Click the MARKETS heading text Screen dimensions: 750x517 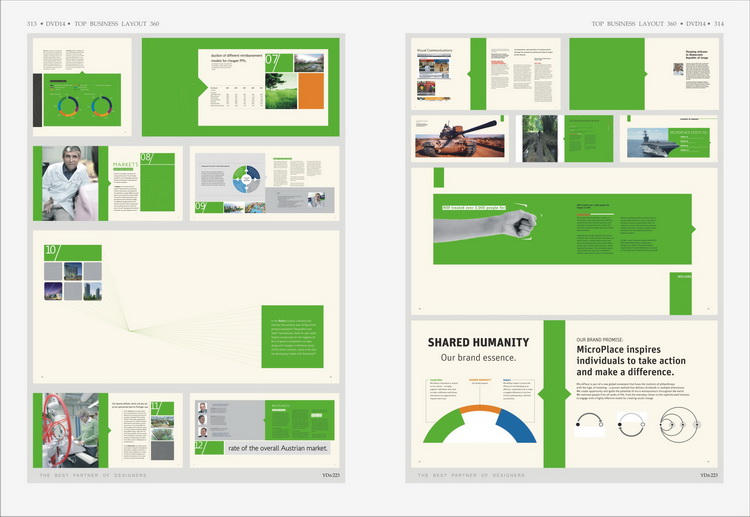pyautogui.click(x=125, y=164)
